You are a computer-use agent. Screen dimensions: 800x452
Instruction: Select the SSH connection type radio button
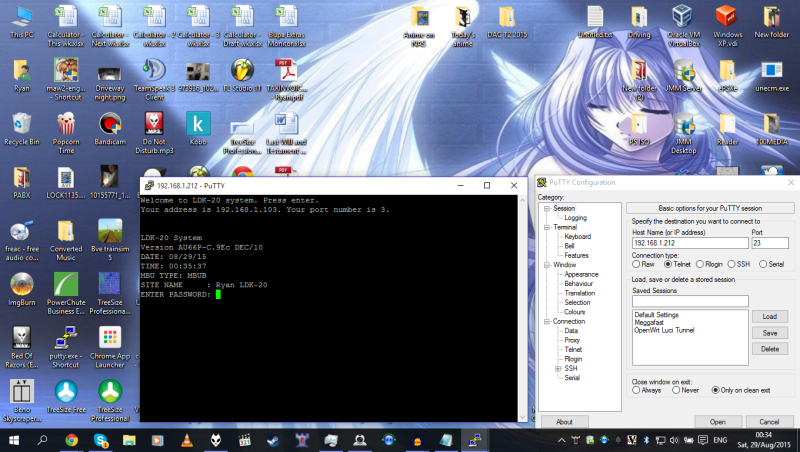point(732,264)
